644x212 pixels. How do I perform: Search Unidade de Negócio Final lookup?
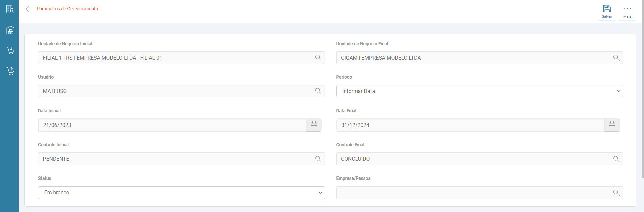click(x=616, y=58)
